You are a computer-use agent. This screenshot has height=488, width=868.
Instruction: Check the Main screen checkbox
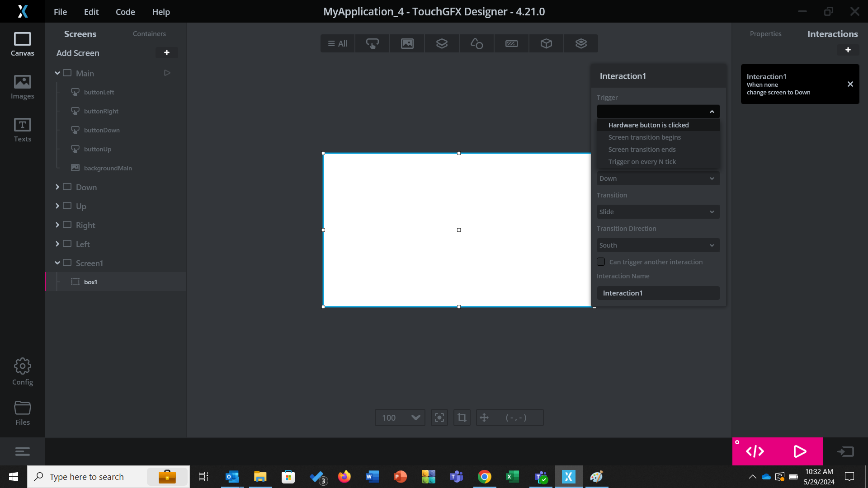tap(67, 73)
